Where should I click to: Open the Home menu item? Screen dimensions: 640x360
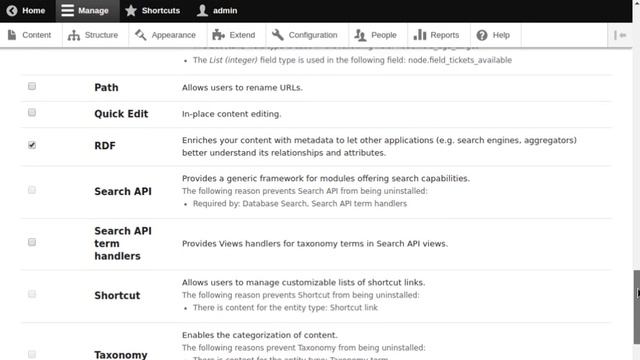coord(26,11)
